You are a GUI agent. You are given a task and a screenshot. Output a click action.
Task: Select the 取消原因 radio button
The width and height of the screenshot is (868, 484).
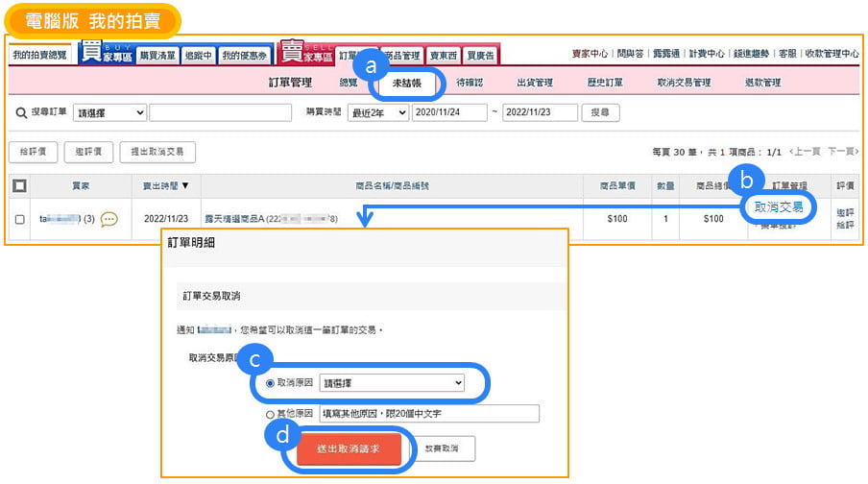pos(270,383)
